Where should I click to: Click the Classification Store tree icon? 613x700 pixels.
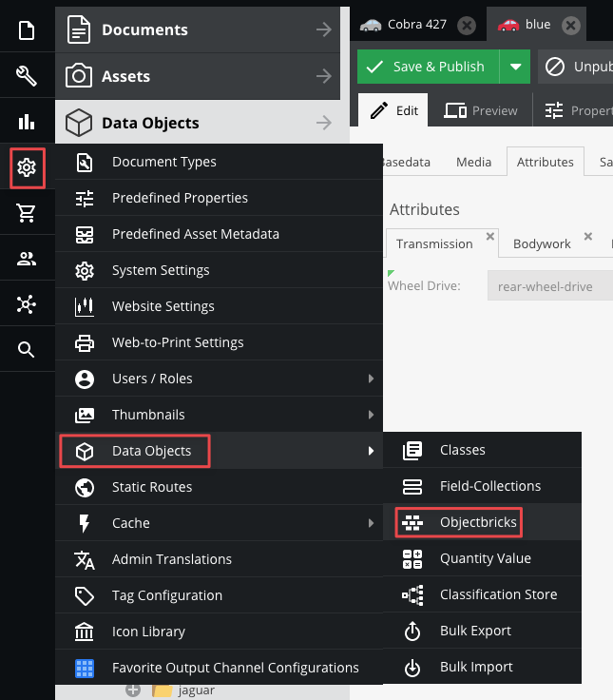412,595
